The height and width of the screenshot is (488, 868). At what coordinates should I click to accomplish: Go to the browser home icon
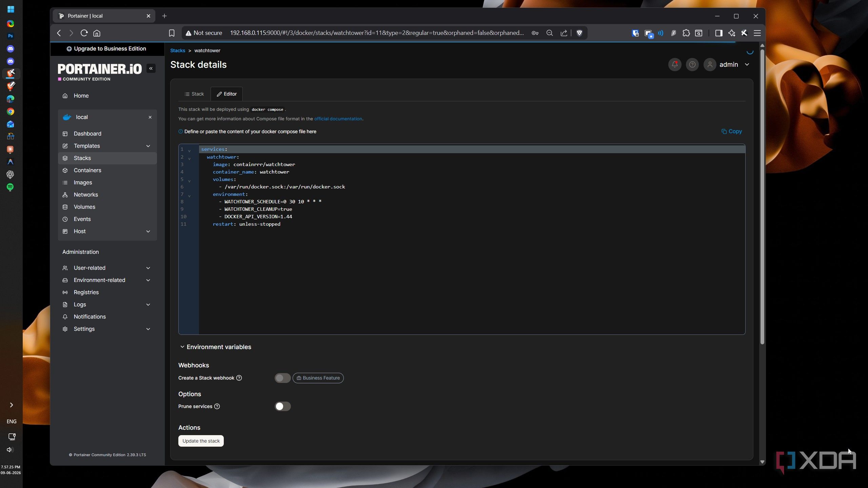97,33
